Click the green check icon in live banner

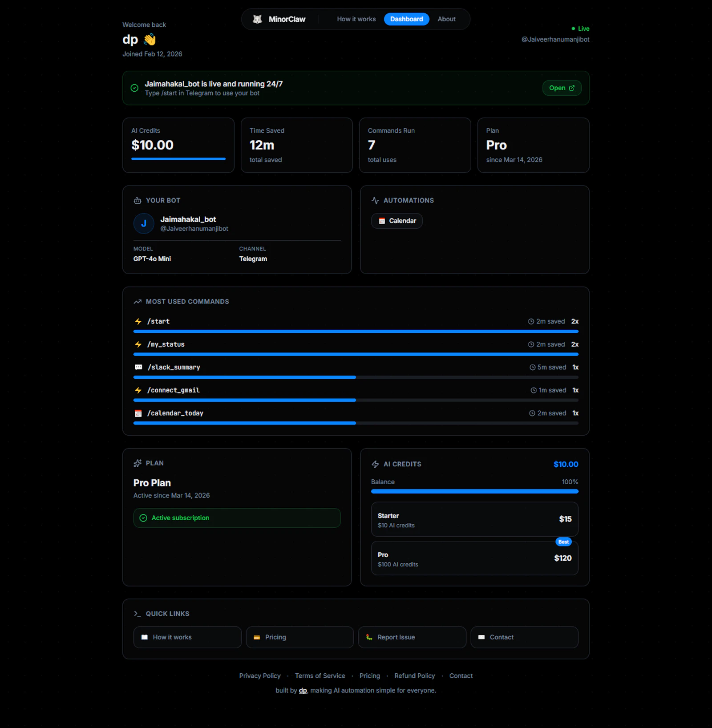pyautogui.click(x=134, y=88)
